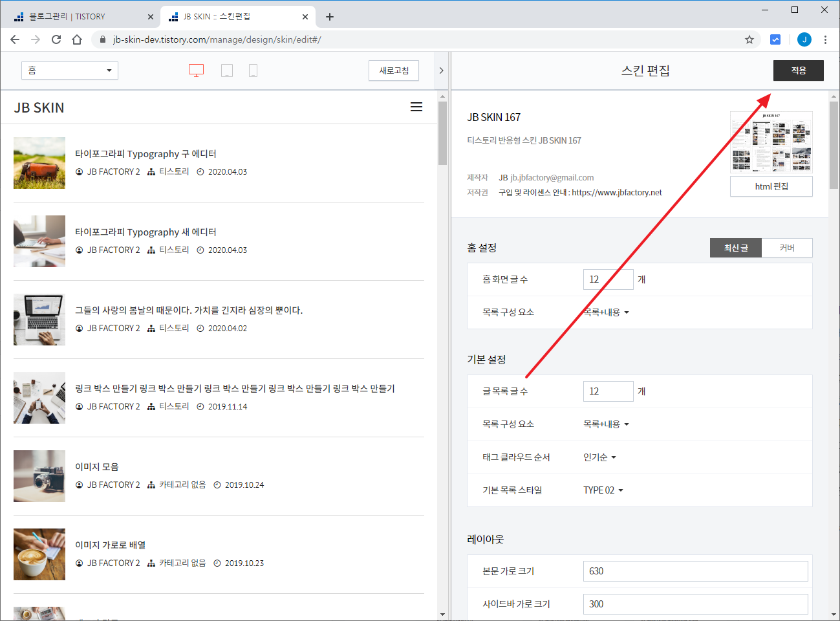840x621 pixels.
Task: Reload the current page
Action: [56, 39]
